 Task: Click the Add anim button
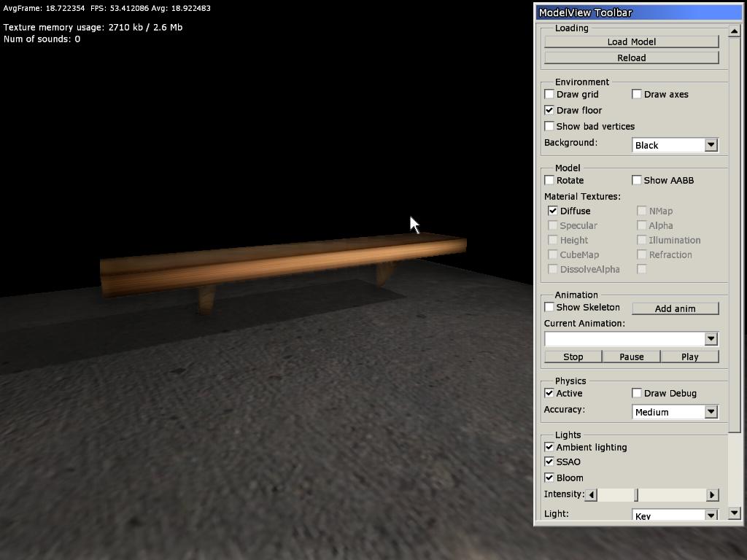coord(675,308)
